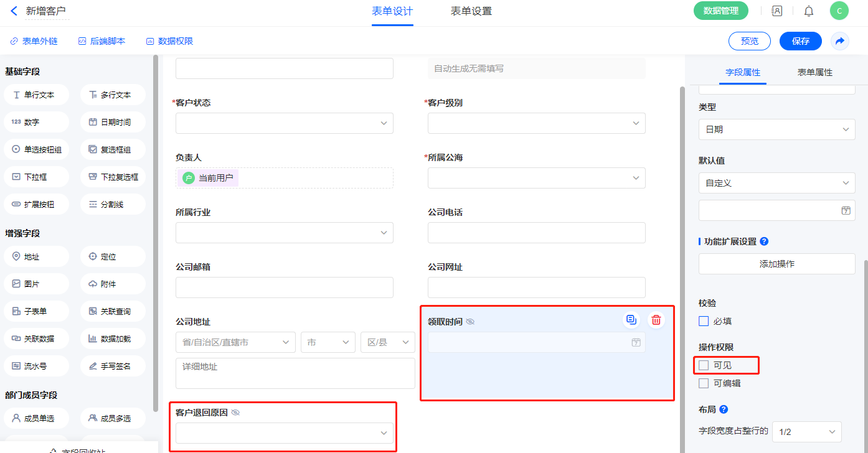Click the back arrow next to 新增客户
868x453 pixels.
tap(14, 11)
